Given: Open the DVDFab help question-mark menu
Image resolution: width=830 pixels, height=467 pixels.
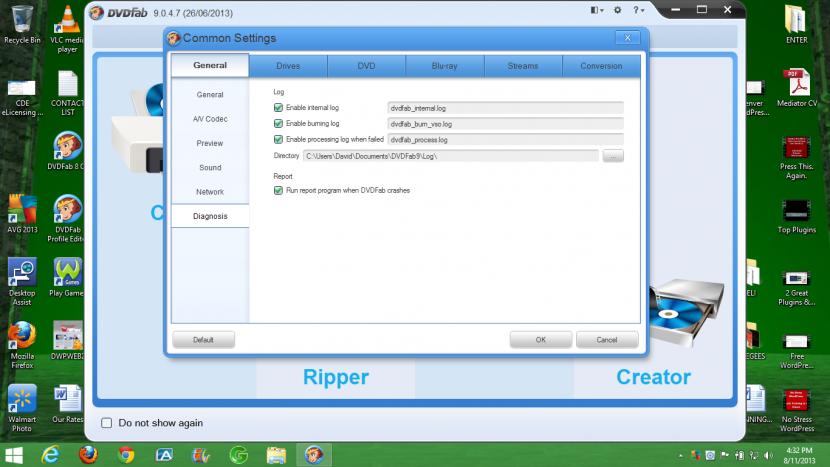Looking at the screenshot, I should [638, 10].
